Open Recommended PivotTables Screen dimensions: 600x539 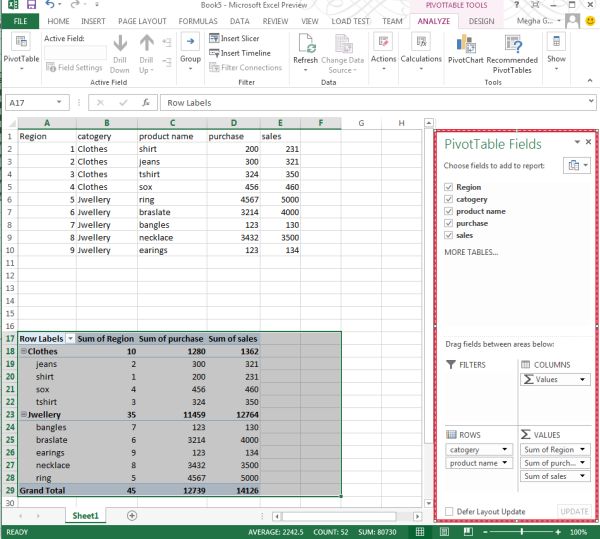(x=512, y=54)
